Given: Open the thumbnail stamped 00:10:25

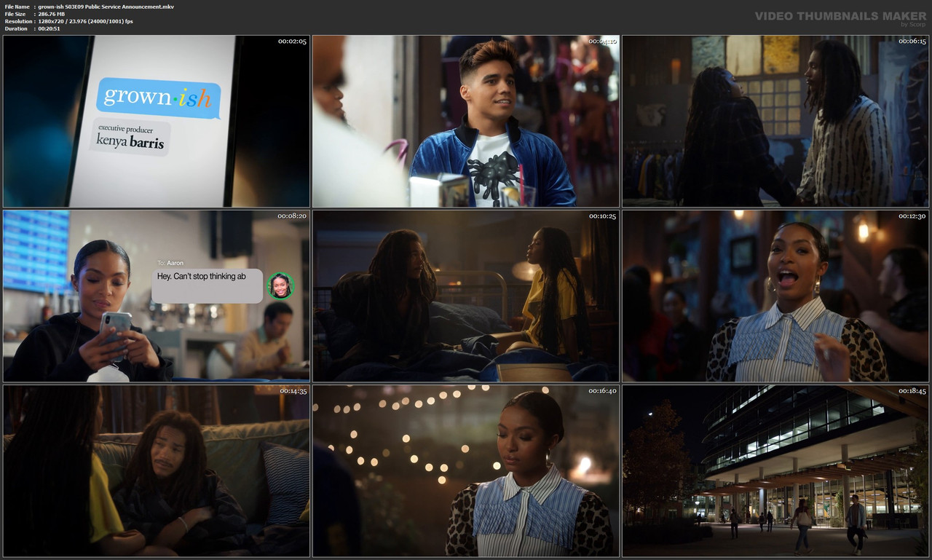Looking at the screenshot, I should 466,296.
